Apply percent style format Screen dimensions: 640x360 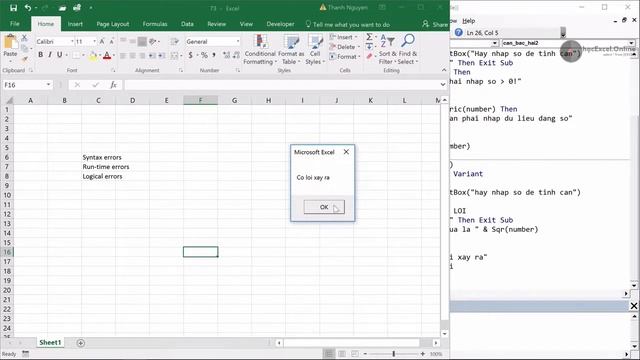coord(204,55)
